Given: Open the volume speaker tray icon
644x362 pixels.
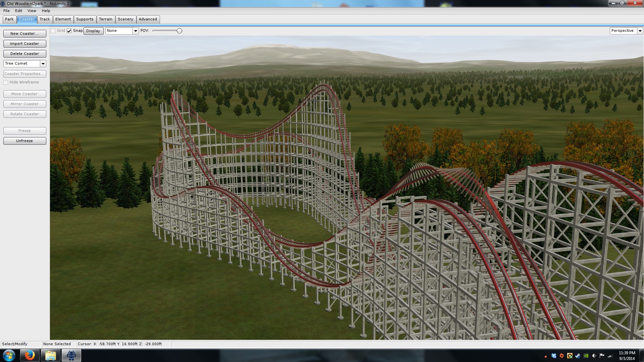Looking at the screenshot, I should [x=594, y=356].
